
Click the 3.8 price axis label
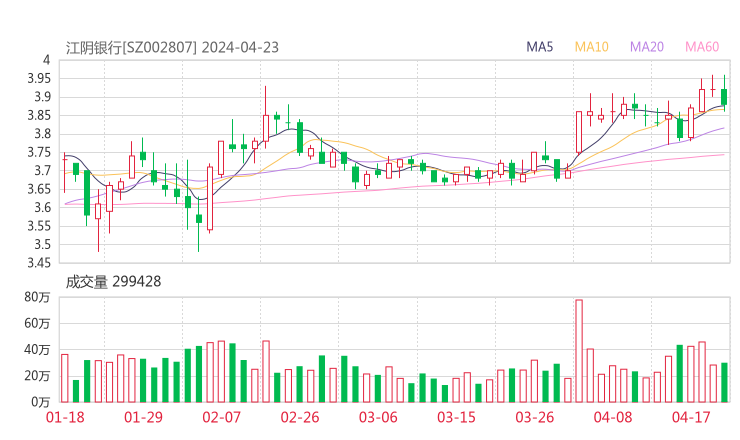(42, 134)
